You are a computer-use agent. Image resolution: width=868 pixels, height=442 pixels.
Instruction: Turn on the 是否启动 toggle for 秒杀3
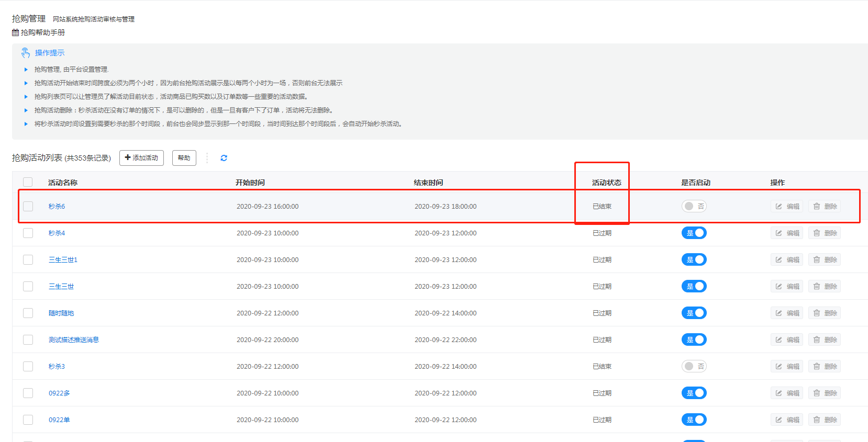click(694, 367)
